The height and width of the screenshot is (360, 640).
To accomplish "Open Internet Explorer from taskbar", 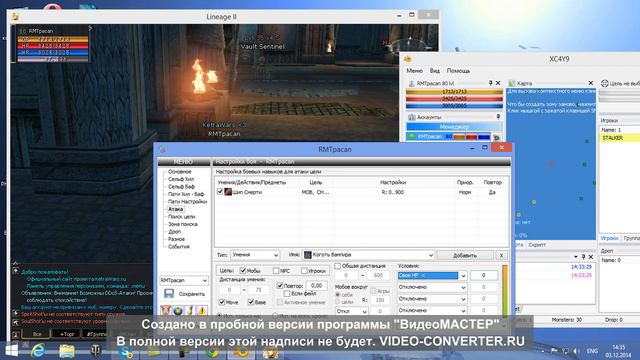I will (x=39, y=351).
